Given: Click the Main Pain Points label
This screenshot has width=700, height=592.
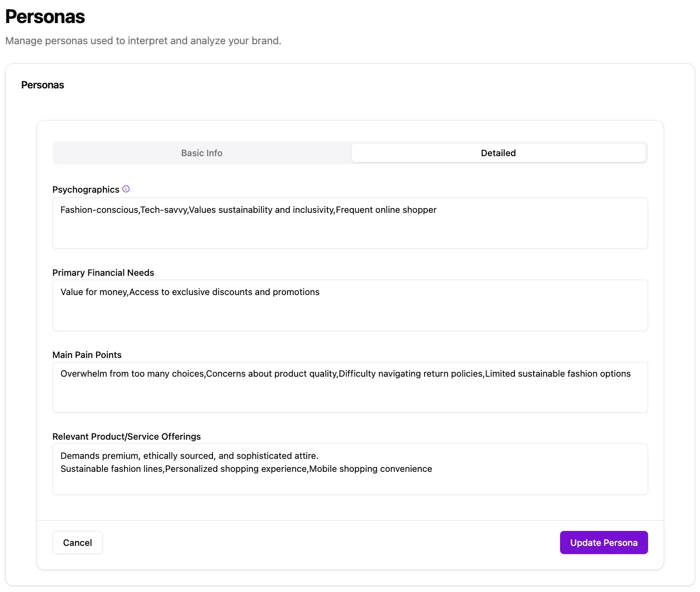Looking at the screenshot, I should [x=87, y=355].
